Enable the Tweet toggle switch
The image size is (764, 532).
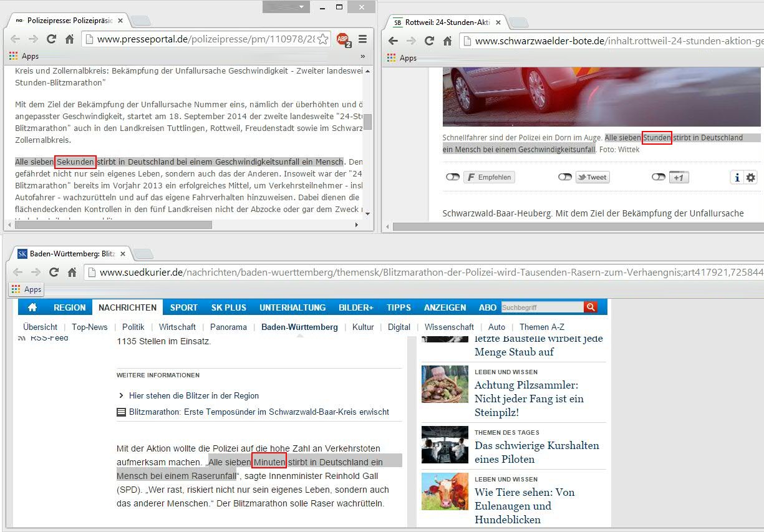tap(564, 177)
